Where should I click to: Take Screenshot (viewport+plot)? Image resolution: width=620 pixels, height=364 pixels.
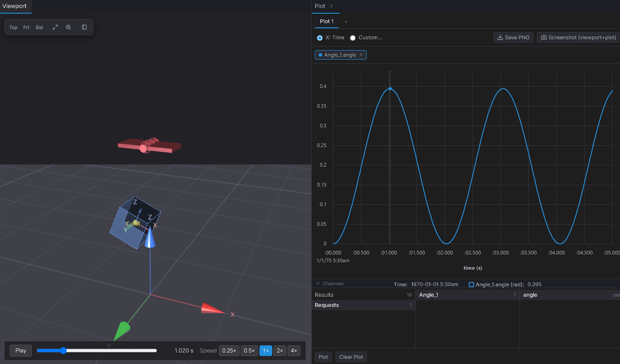pyautogui.click(x=578, y=38)
